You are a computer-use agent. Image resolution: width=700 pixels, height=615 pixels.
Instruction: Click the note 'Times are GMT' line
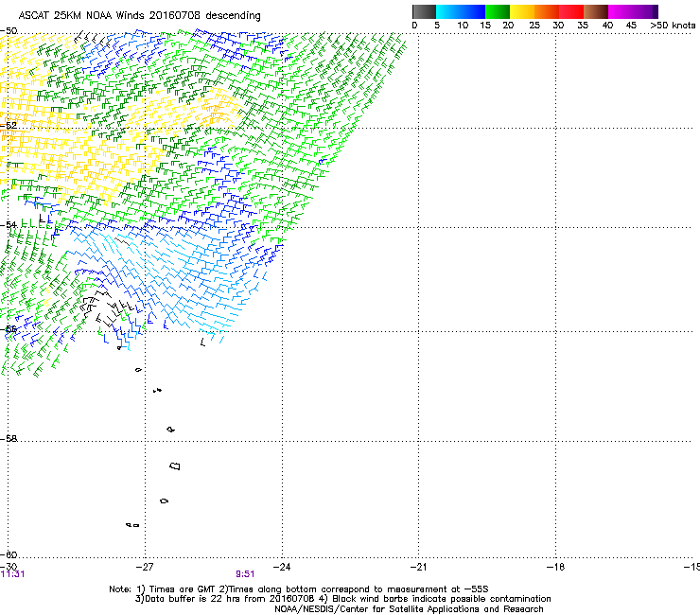299,589
